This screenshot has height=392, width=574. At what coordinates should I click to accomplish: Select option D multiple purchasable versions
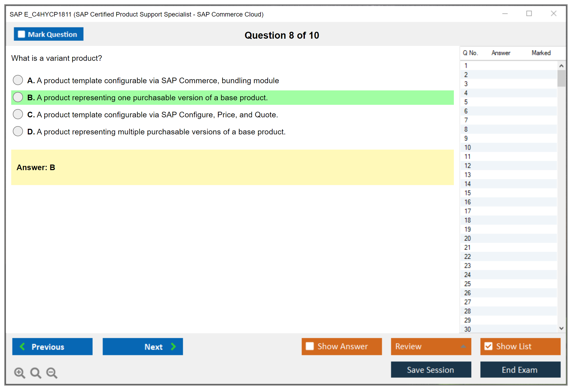tap(18, 131)
